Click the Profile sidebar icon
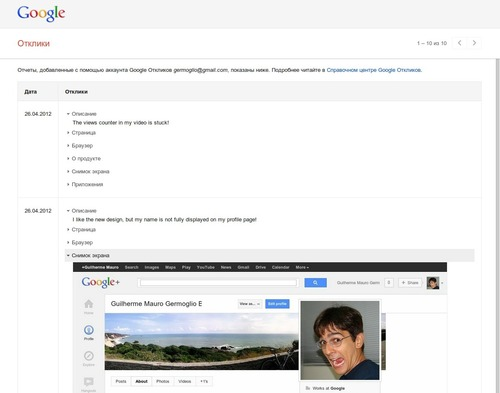500x393 pixels. pos(89,332)
